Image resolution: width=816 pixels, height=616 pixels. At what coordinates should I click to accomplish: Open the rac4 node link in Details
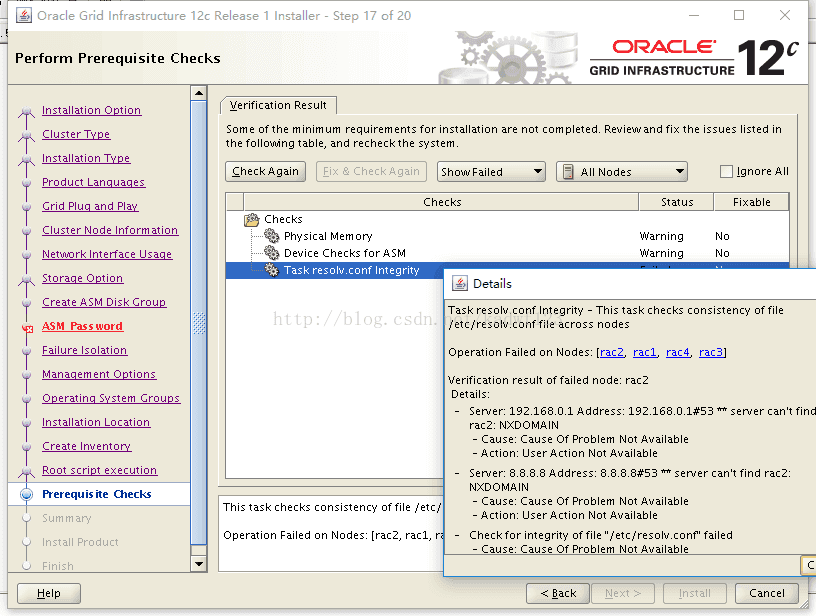coord(678,352)
